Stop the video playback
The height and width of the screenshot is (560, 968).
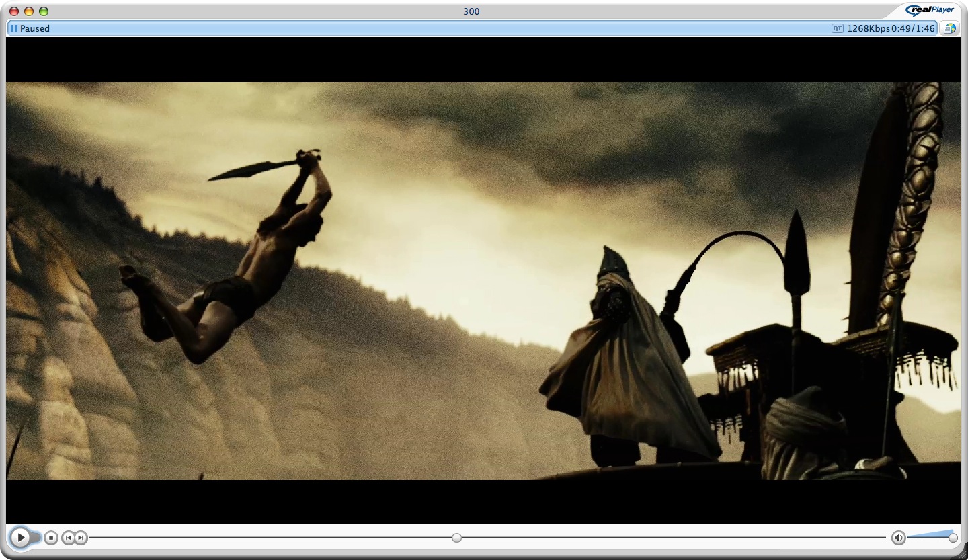click(51, 538)
